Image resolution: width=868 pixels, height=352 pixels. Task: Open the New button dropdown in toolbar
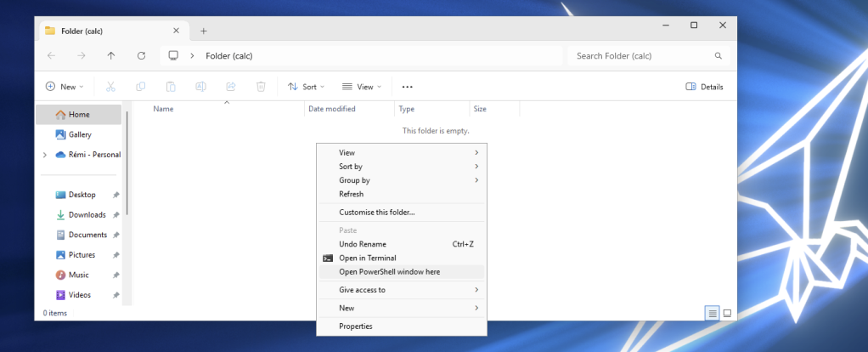(x=65, y=87)
